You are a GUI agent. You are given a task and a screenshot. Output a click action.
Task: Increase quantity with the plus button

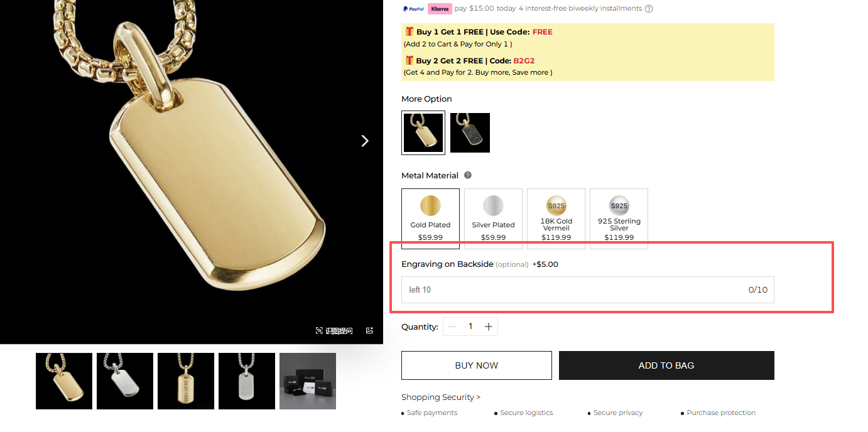tap(488, 327)
